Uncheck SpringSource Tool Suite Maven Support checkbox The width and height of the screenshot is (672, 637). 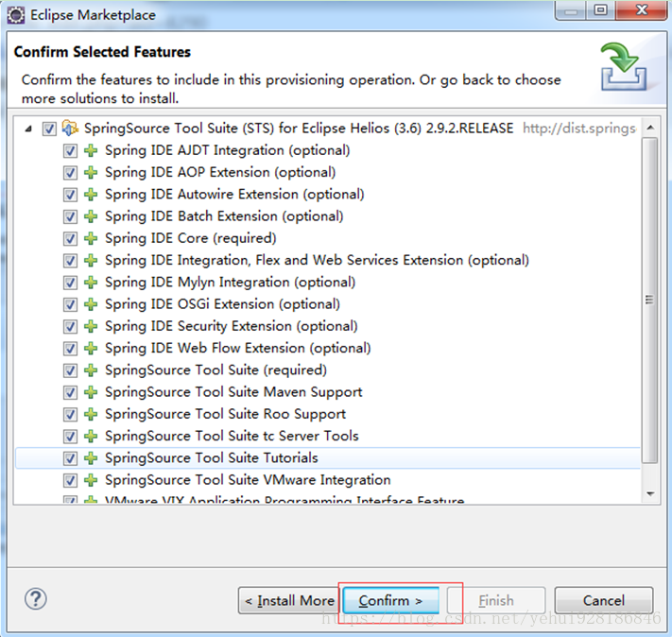(70, 392)
